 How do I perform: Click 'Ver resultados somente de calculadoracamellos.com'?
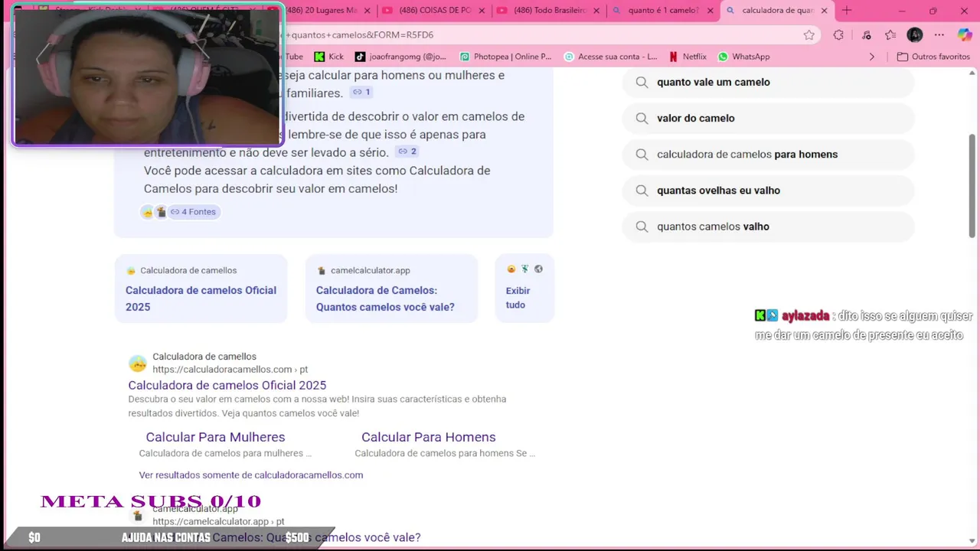251,475
